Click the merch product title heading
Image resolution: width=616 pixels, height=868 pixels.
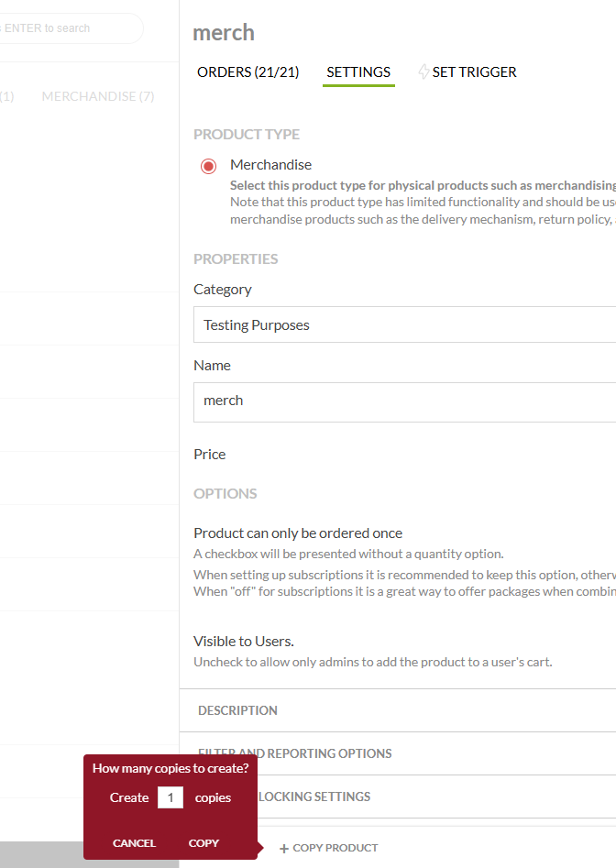pos(224,33)
